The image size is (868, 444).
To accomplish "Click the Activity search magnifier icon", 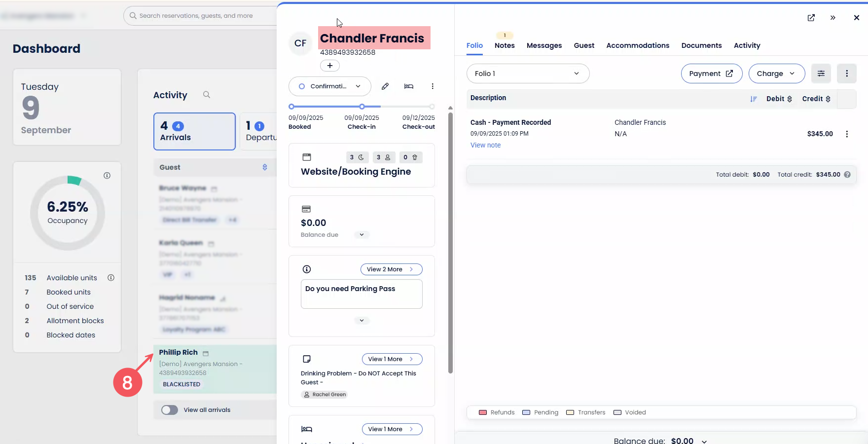I will (207, 95).
